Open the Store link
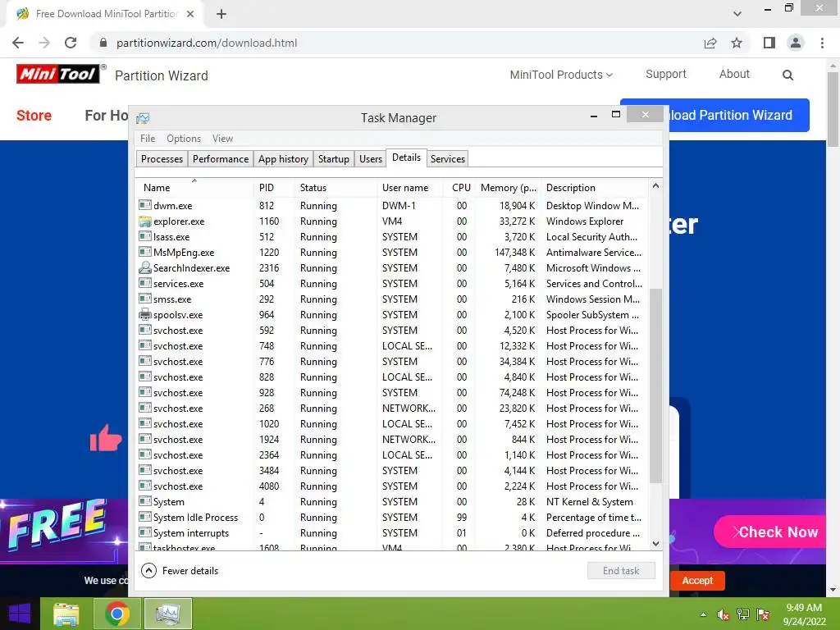Screen dimensions: 840x630 click(34, 115)
